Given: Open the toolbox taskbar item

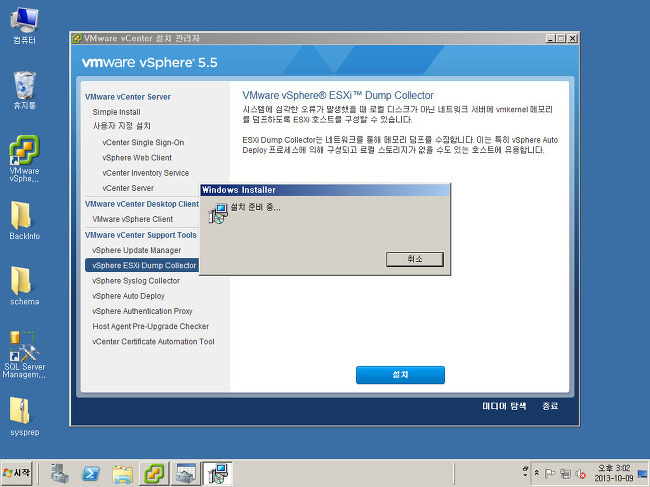Looking at the screenshot, I should click(x=186, y=473).
